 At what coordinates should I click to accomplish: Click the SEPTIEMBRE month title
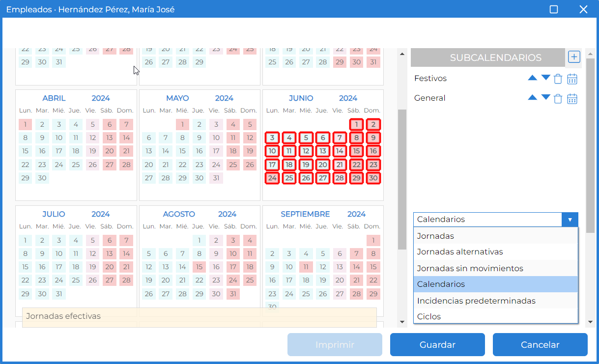coord(305,214)
